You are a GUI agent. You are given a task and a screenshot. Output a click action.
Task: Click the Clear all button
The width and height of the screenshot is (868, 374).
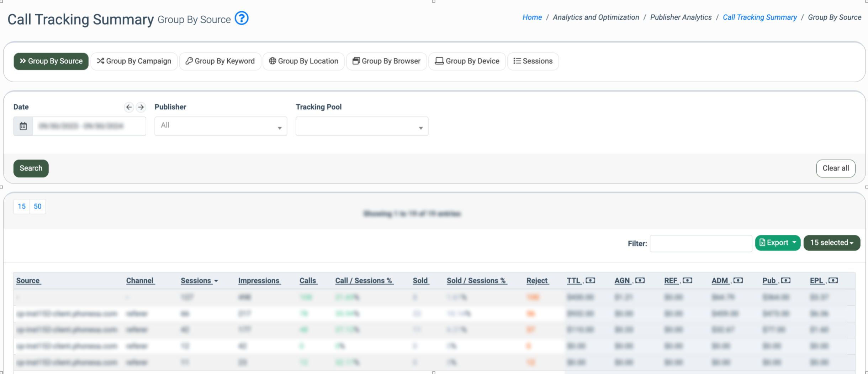tap(835, 168)
